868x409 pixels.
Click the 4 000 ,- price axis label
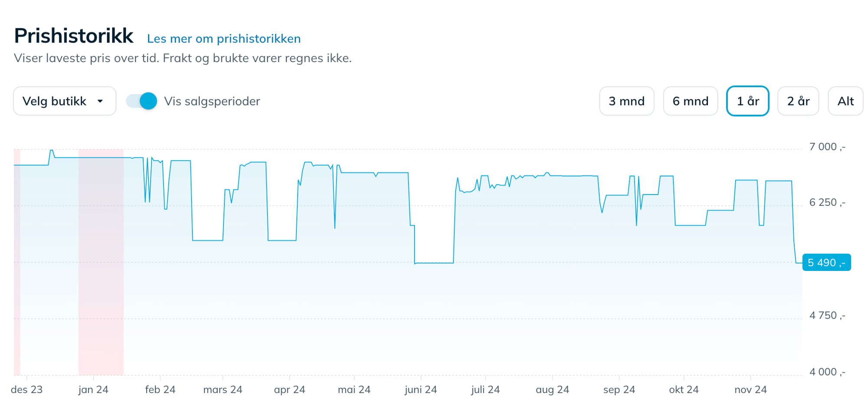(827, 372)
